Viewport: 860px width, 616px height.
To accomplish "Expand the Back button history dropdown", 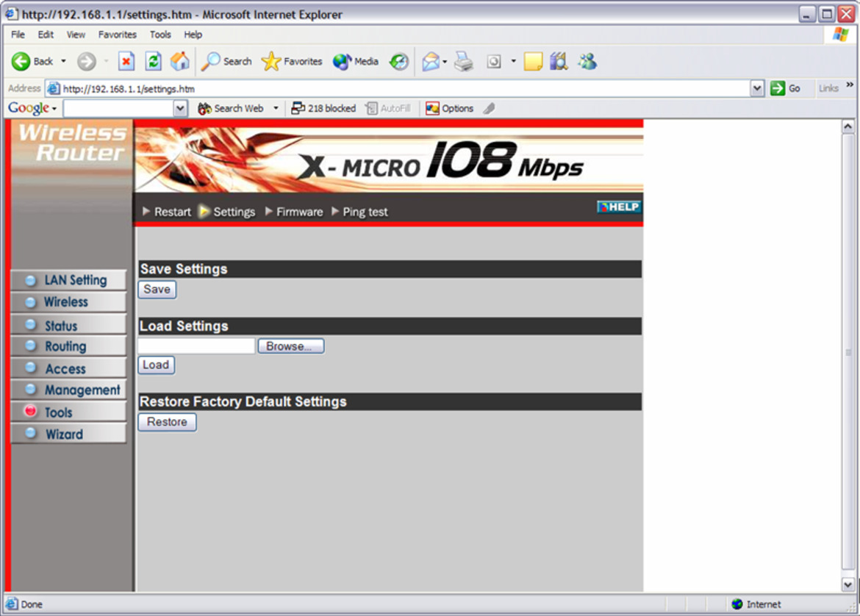I will point(64,61).
